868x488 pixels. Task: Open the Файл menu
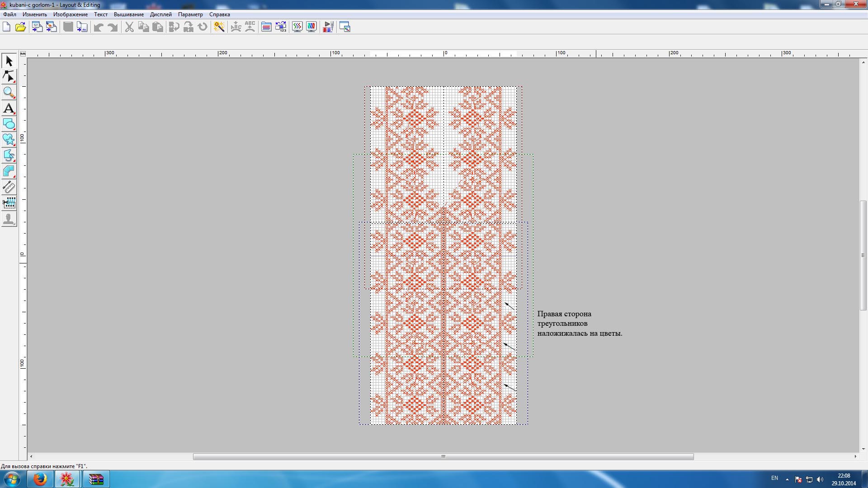click(9, 14)
